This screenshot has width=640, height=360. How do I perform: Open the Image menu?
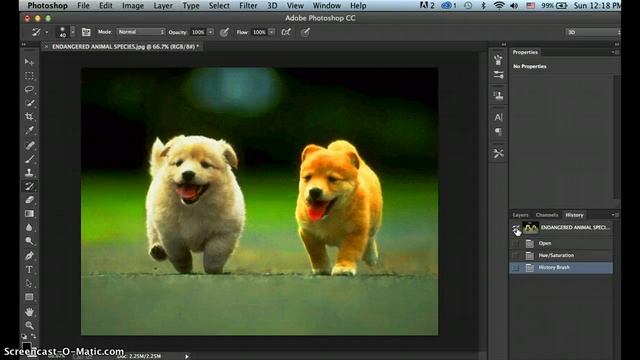[133, 6]
